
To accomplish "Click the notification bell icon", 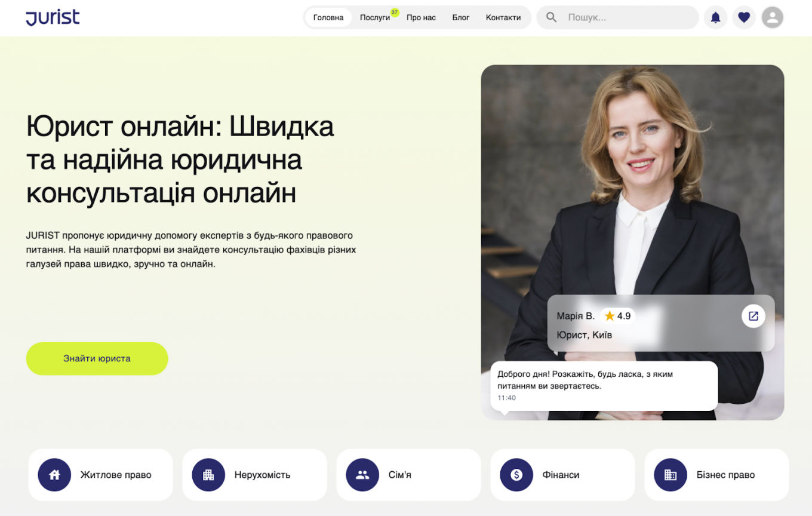I will [715, 17].
